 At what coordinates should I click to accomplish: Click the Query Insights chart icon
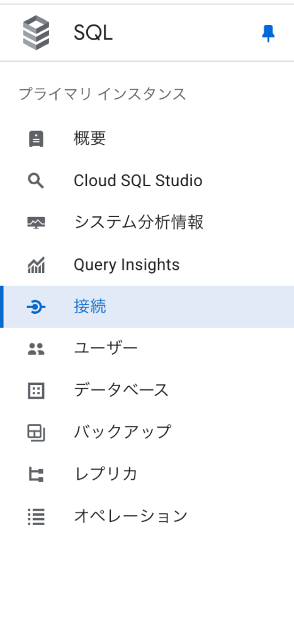(36, 265)
